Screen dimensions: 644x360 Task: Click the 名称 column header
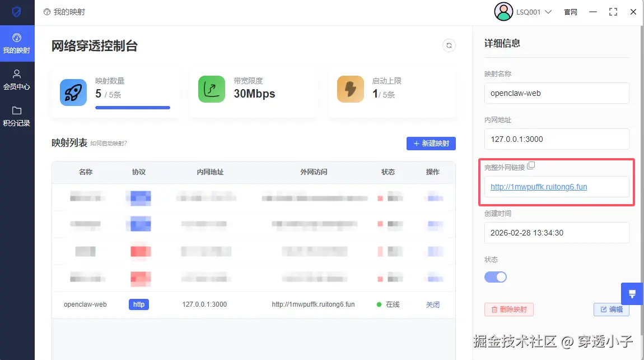[86, 172]
